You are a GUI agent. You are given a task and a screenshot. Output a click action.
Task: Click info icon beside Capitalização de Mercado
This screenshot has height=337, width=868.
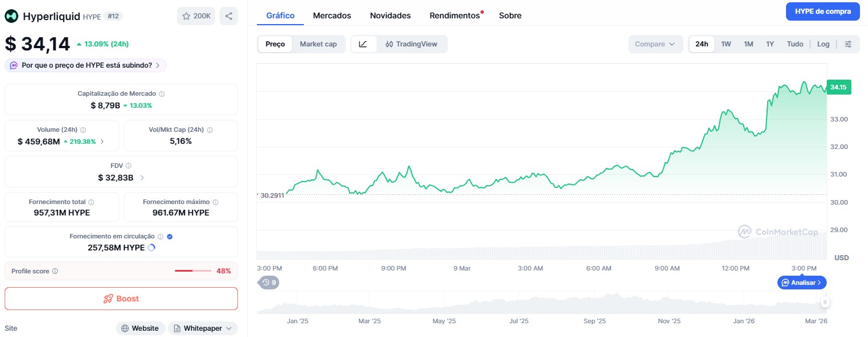(x=162, y=93)
